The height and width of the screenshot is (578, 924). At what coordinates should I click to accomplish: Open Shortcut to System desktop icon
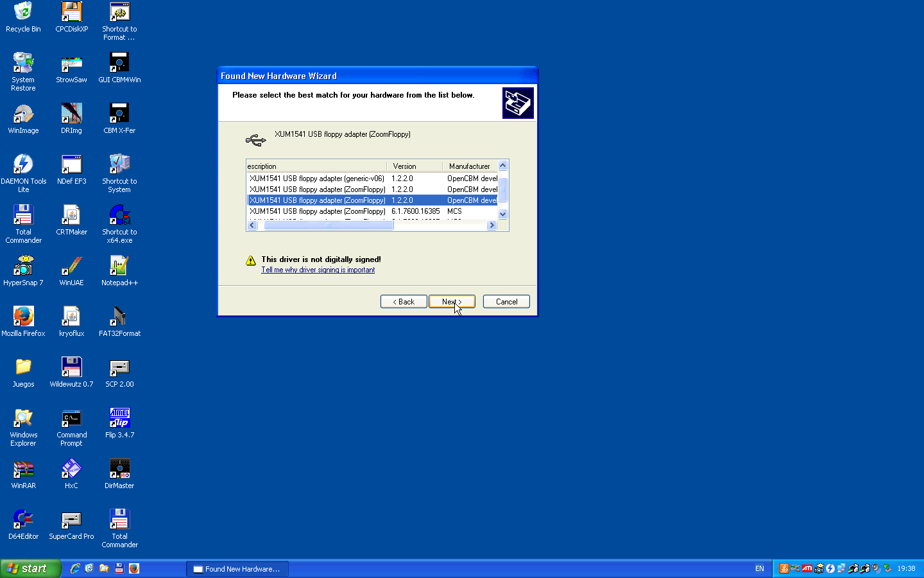(x=119, y=173)
